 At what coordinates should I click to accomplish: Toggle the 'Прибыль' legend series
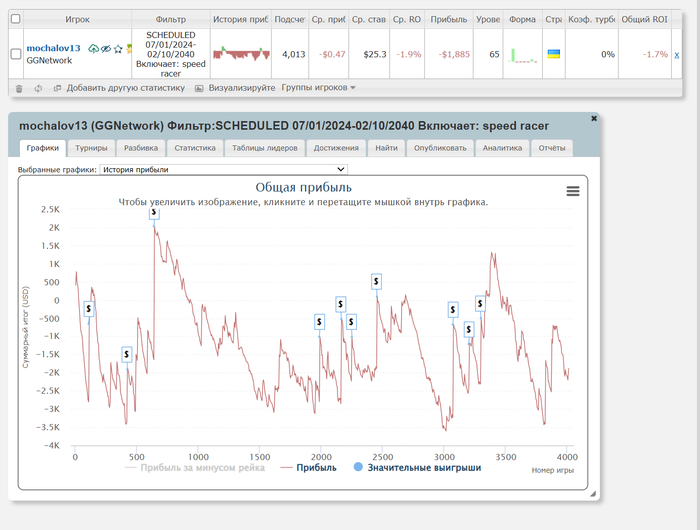click(x=308, y=467)
